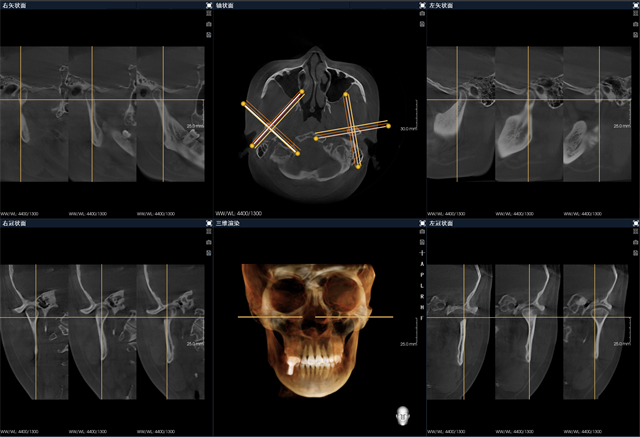Save image from right sagittal panel
This screenshot has height=437, width=640.
point(209,35)
